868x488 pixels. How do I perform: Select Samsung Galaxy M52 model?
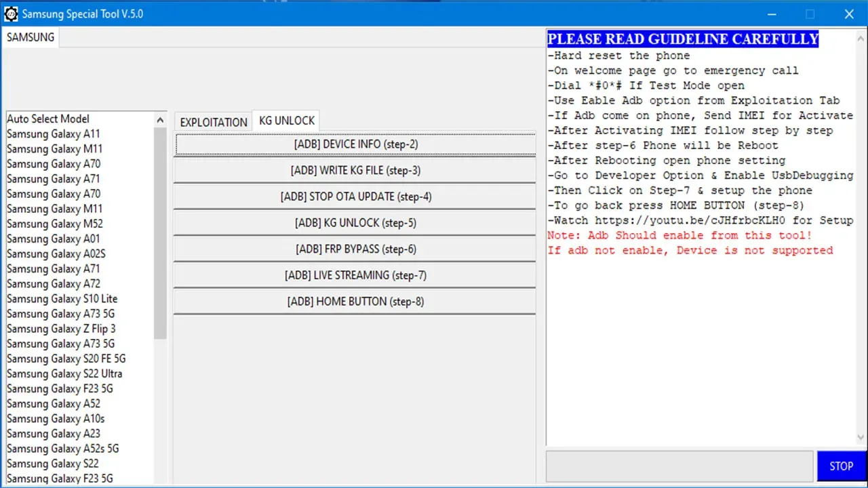pos(54,224)
